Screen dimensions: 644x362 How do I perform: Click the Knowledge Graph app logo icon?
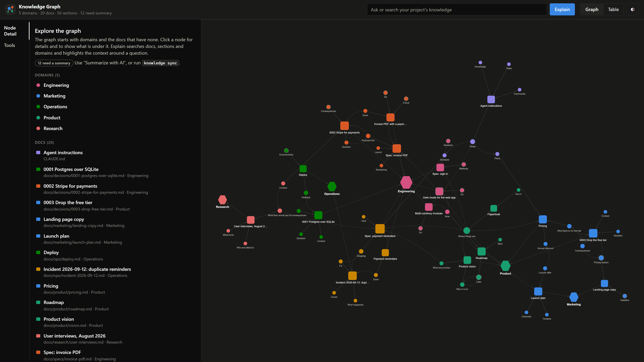pos(10,9)
